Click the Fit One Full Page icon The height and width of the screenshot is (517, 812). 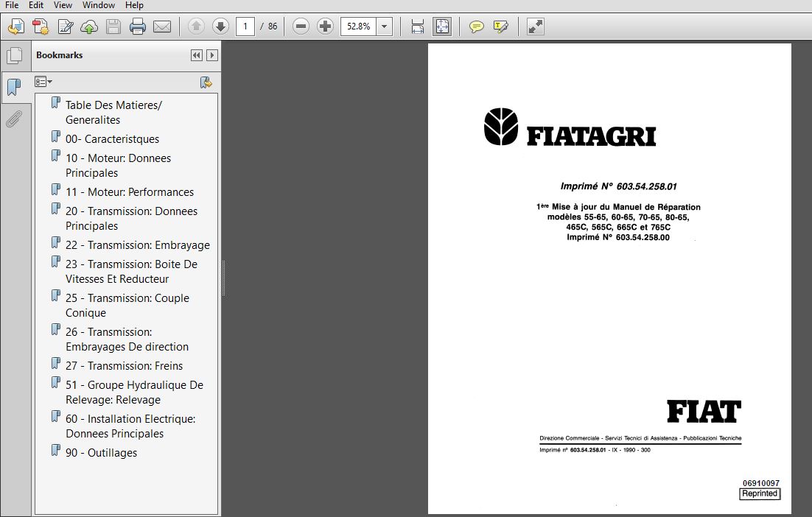coord(441,27)
